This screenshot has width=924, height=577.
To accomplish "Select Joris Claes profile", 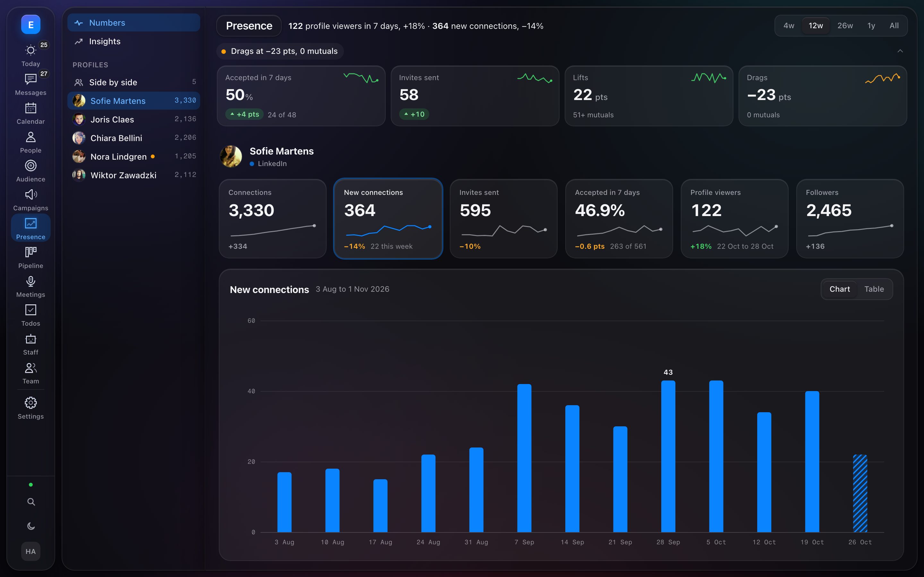I will pyautogui.click(x=134, y=120).
